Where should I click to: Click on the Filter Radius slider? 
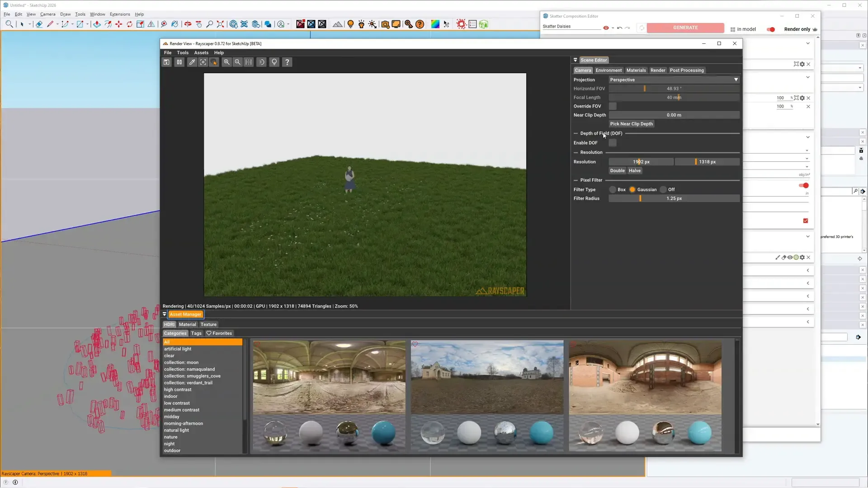point(674,199)
